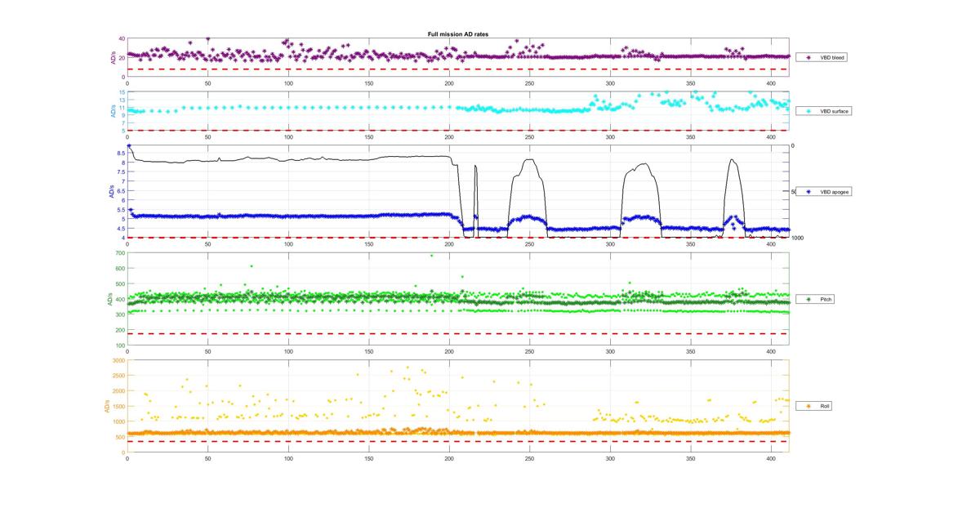Click y-tick '40' on the VBD bleed plot
The width and height of the screenshot is (980, 508).
tap(122, 38)
